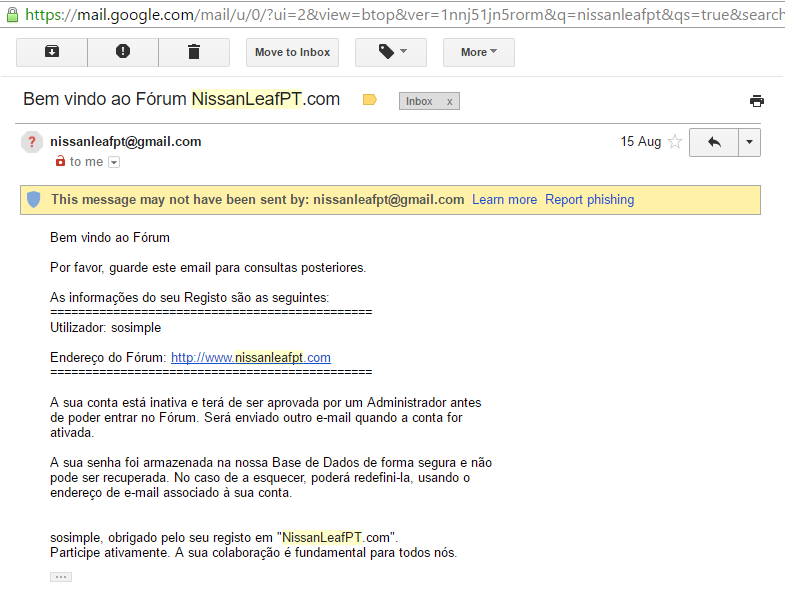This screenshot has height=596, width=785.
Task: Click the 'Por favor, guarde este email' line
Action: [208, 268]
